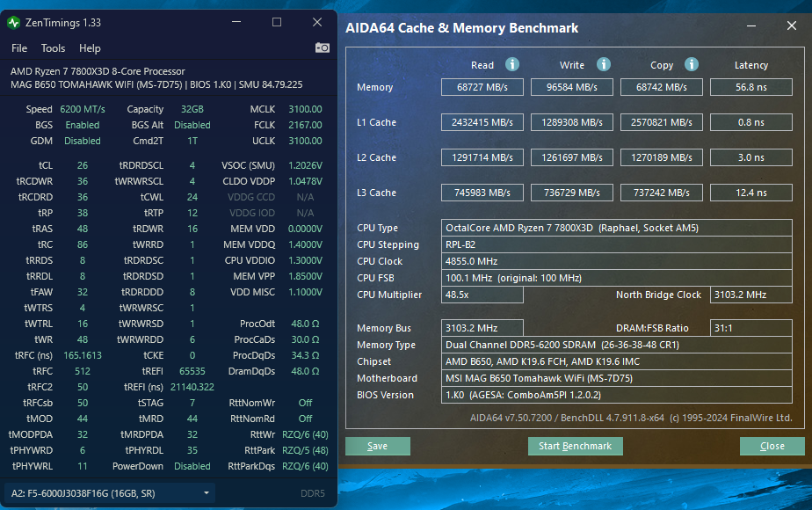
Task: Click the North Bridge Clock value 3103.2 MHz
Action: pos(750,295)
